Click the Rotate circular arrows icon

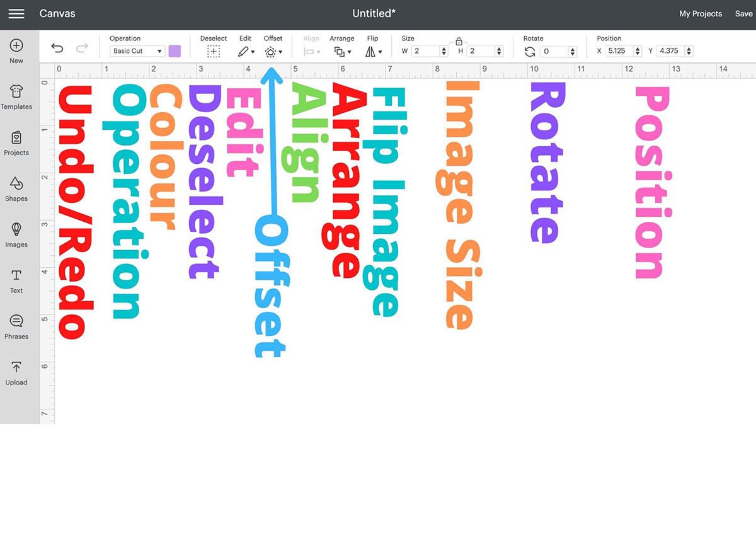click(530, 52)
